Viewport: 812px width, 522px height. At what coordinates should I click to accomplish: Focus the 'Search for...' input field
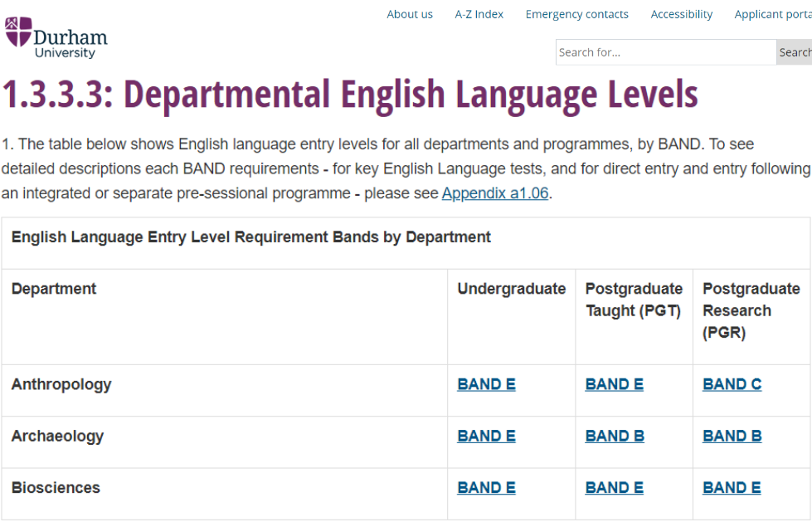click(x=665, y=52)
